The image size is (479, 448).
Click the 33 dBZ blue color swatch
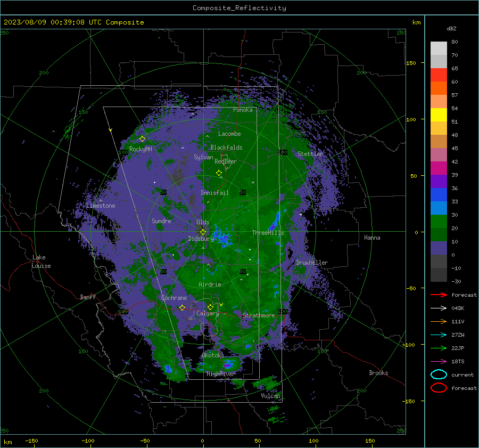point(439,208)
